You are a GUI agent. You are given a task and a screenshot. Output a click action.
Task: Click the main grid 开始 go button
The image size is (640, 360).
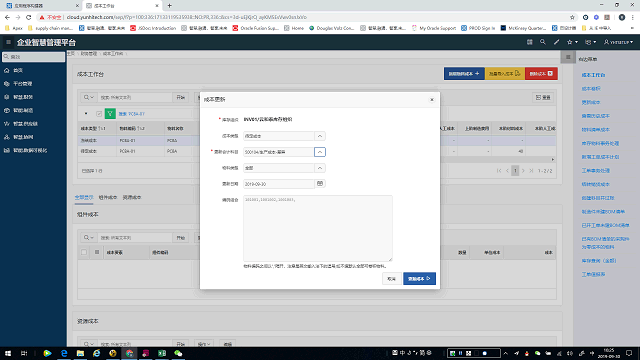point(180,98)
